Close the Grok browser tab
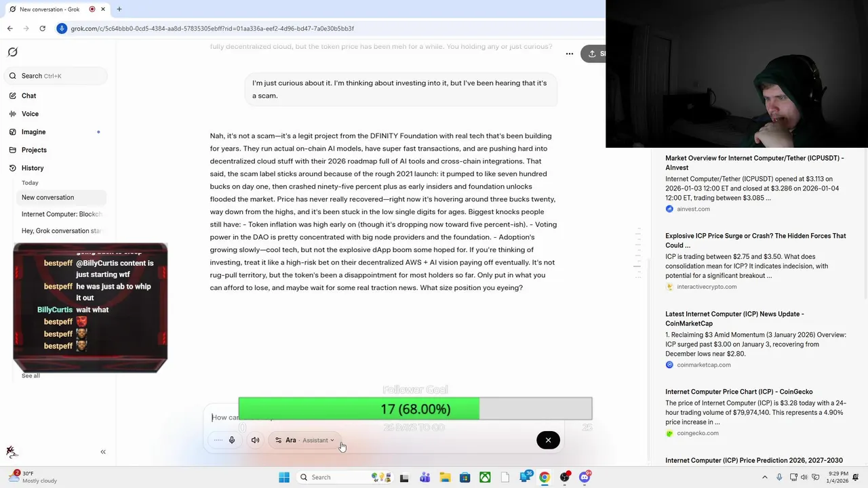Image resolution: width=868 pixels, height=488 pixels. [103, 9]
